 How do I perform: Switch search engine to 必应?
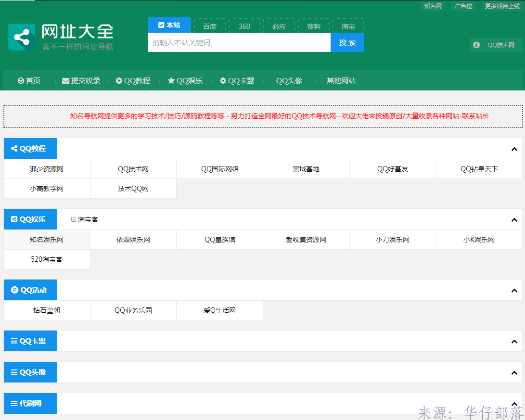pos(279,26)
